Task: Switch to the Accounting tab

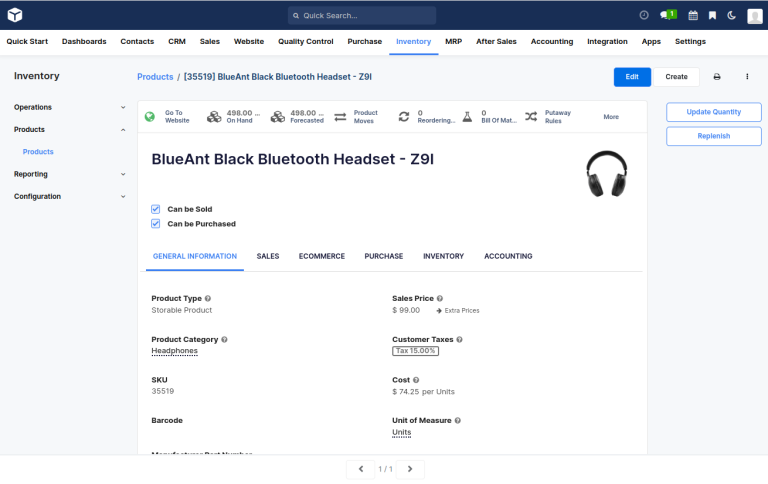Action: 508,256
